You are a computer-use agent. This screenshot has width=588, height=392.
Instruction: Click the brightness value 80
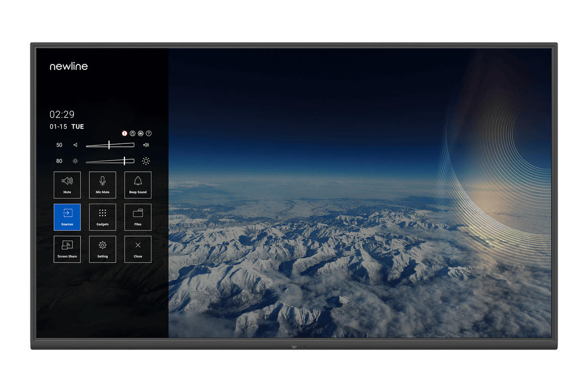coord(59,161)
